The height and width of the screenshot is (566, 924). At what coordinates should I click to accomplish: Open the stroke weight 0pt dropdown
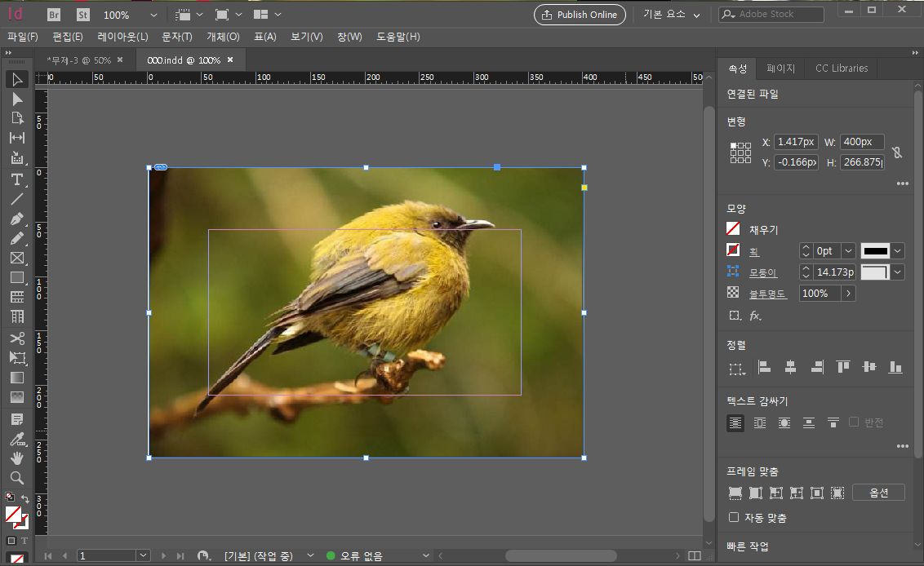point(848,251)
